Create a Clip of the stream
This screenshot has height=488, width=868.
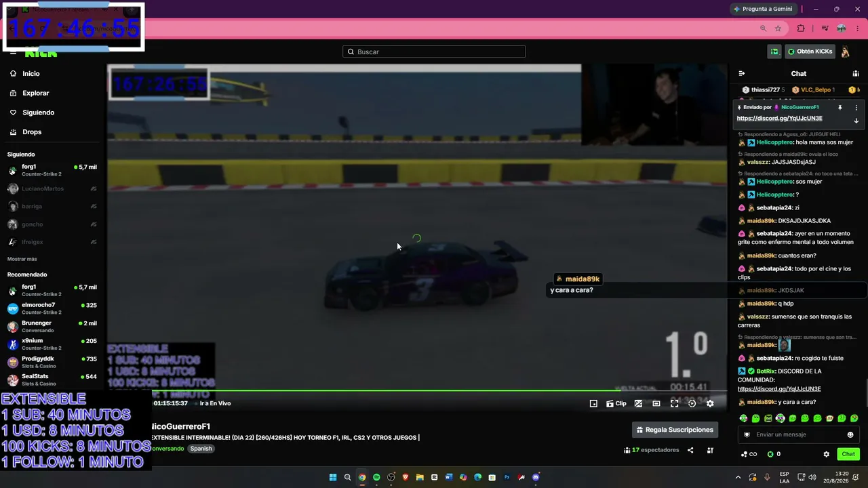[x=616, y=403]
